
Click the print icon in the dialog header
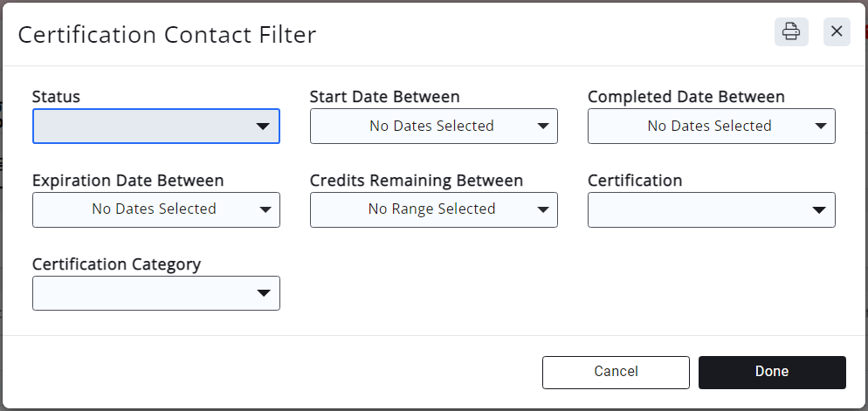coord(790,31)
